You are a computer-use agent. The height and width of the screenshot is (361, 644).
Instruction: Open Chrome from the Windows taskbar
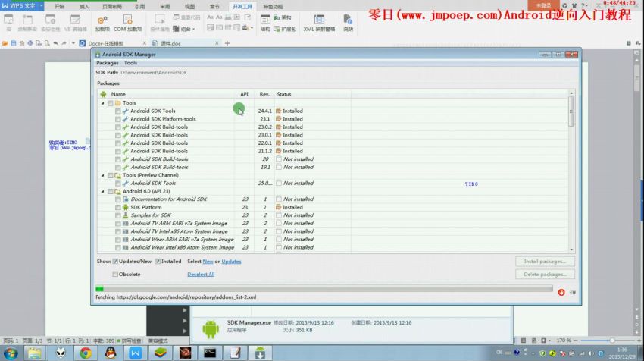(x=86, y=353)
